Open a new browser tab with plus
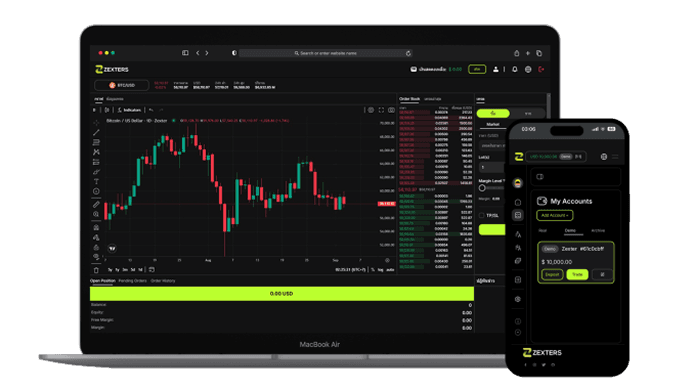Screen dimensions: 689x390 528,53
